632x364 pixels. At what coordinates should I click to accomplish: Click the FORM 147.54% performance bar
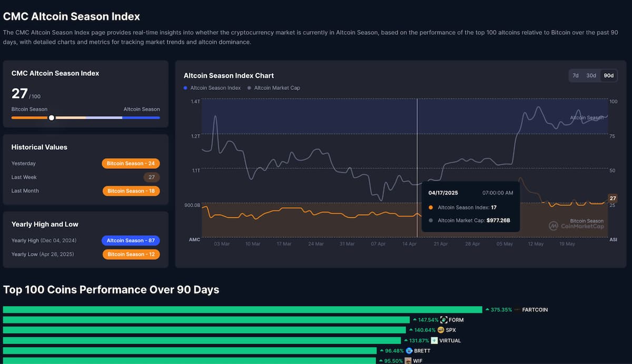(x=206, y=320)
